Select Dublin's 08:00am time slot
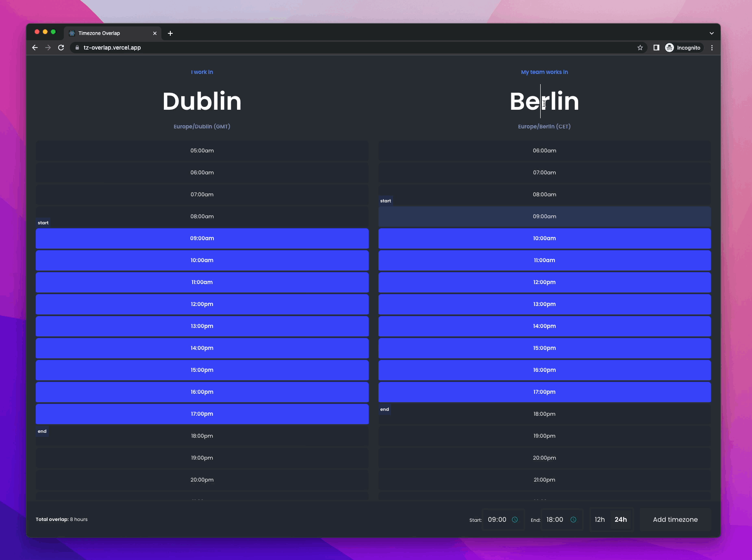 point(202,217)
